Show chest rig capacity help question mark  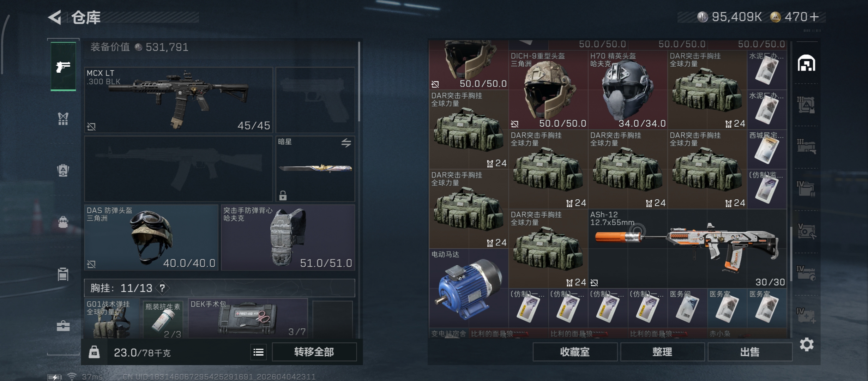(x=162, y=288)
